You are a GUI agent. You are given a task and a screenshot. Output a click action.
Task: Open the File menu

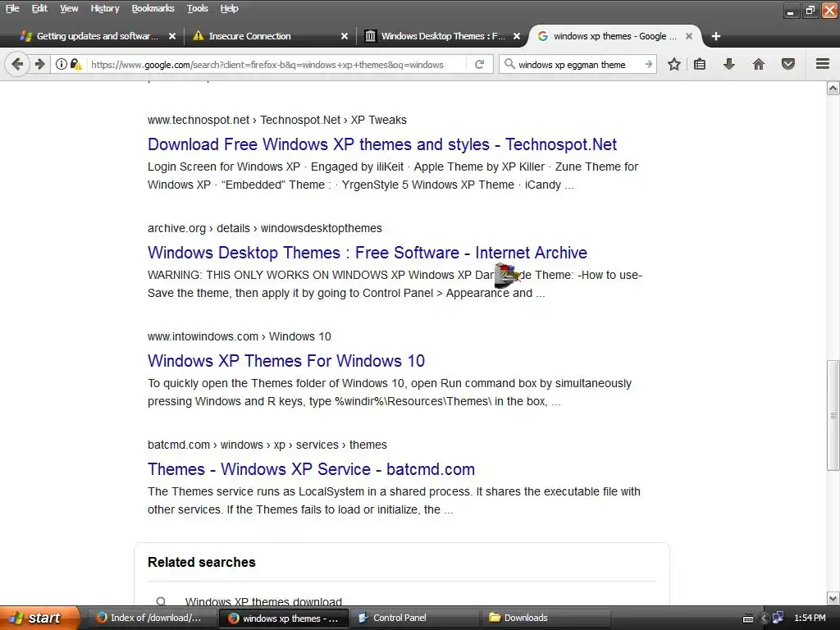pyautogui.click(x=12, y=8)
